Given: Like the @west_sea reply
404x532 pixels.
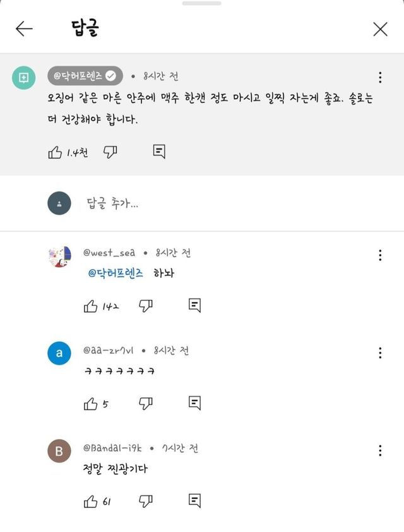Looking at the screenshot, I should 91,306.
